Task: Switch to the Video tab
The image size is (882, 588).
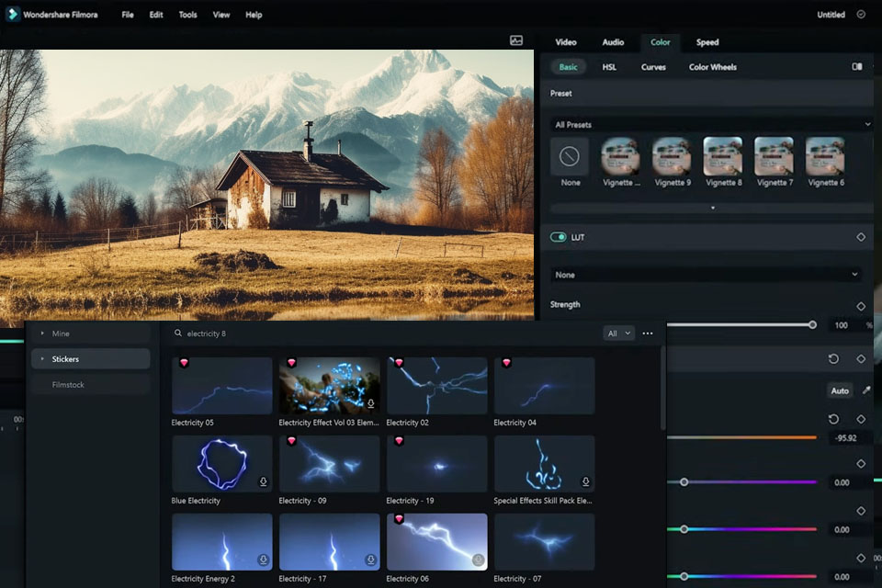Action: click(x=566, y=42)
